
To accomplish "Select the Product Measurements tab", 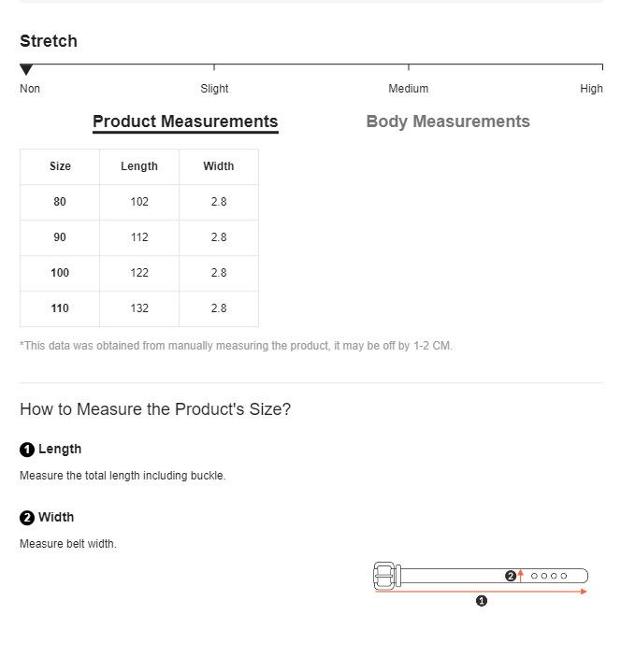I will (185, 122).
